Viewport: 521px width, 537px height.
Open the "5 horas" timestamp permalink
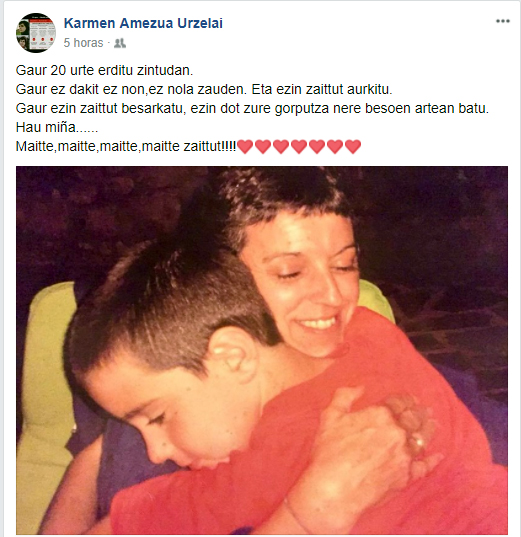83,43
